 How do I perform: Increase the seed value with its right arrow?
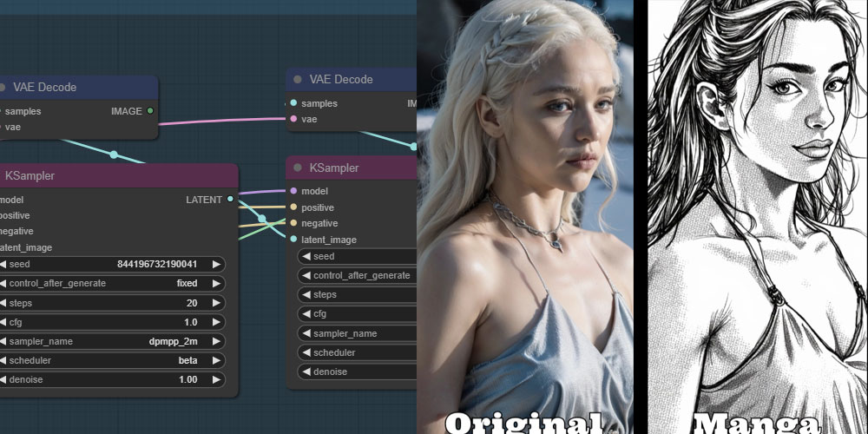pyautogui.click(x=216, y=264)
